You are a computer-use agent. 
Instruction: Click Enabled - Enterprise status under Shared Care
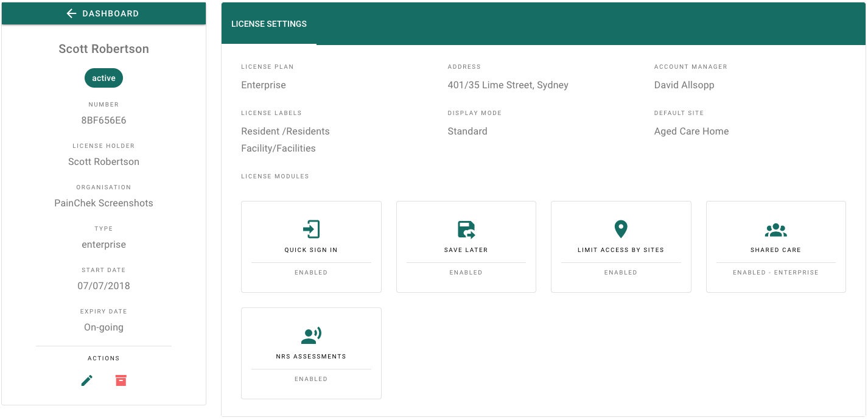(776, 273)
